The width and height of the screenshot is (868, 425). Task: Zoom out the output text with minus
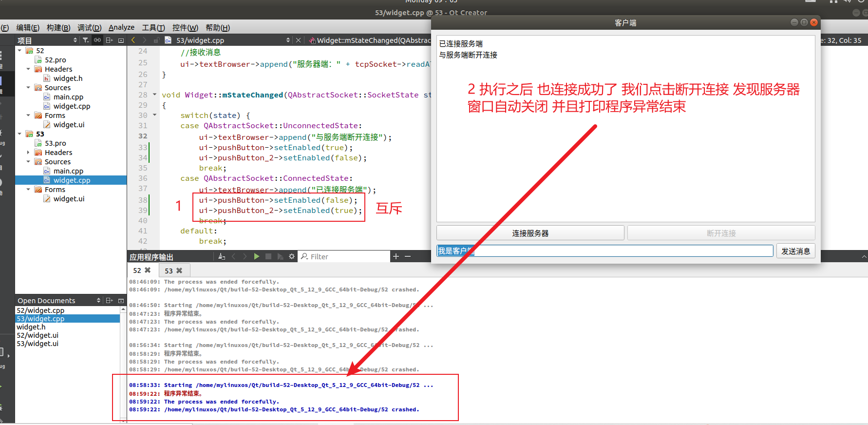coord(408,256)
